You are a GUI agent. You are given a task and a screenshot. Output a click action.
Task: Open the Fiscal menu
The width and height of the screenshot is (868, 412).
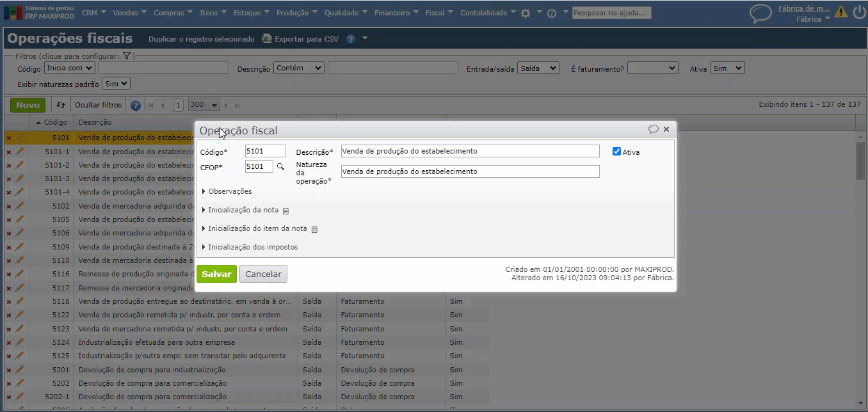point(439,13)
